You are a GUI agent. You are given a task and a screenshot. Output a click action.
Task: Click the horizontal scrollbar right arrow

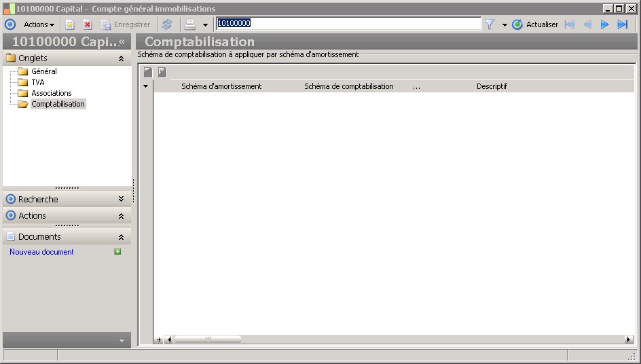[x=629, y=340]
